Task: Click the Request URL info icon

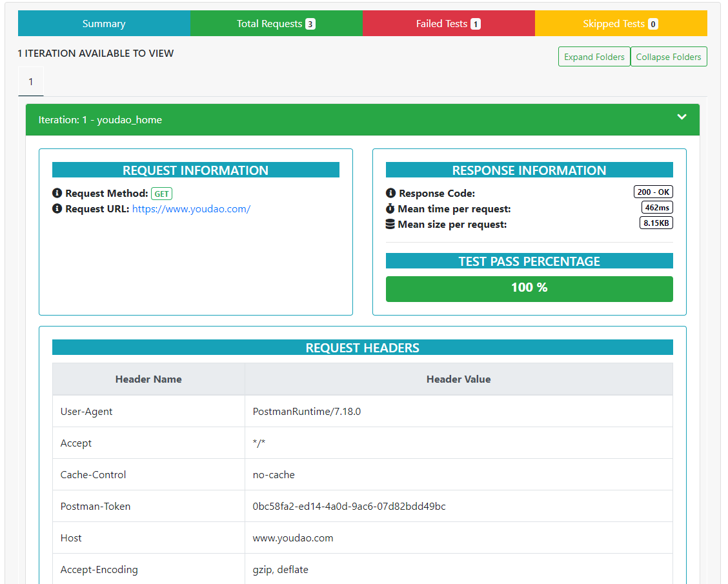Action: tap(57, 208)
